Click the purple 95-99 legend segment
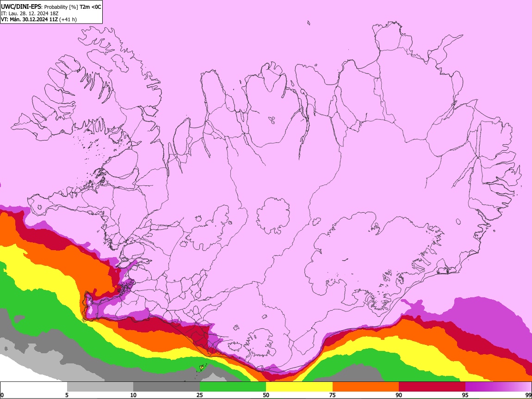532x399 pixels. click(x=498, y=387)
